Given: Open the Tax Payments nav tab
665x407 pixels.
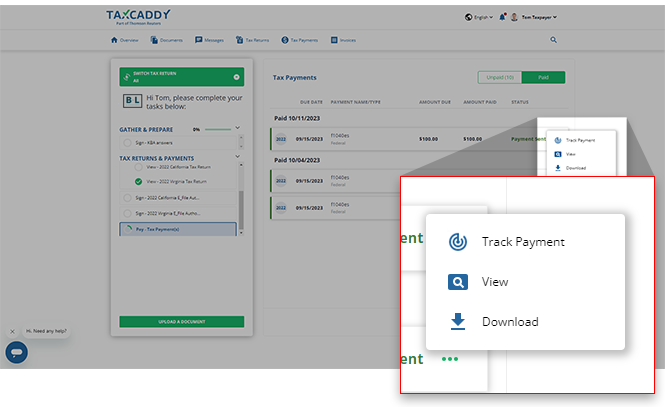Looking at the screenshot, I should pos(299,40).
